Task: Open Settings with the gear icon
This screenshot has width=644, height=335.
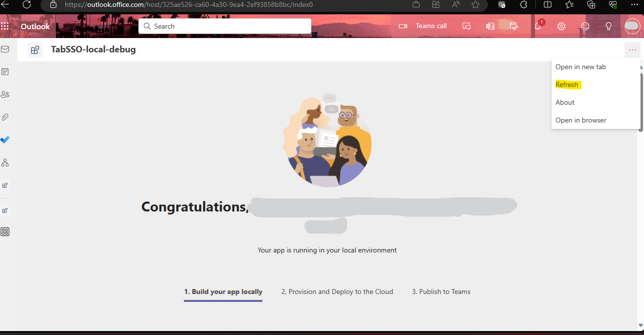Action: pos(561,26)
